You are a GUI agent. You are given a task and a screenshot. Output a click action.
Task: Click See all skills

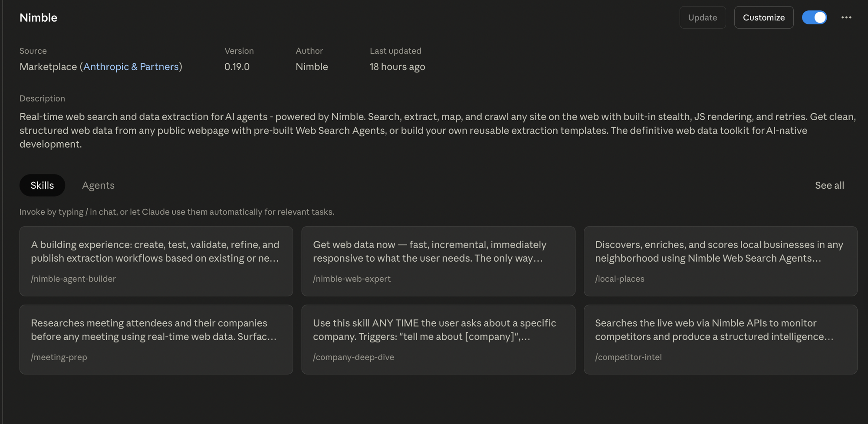(829, 185)
